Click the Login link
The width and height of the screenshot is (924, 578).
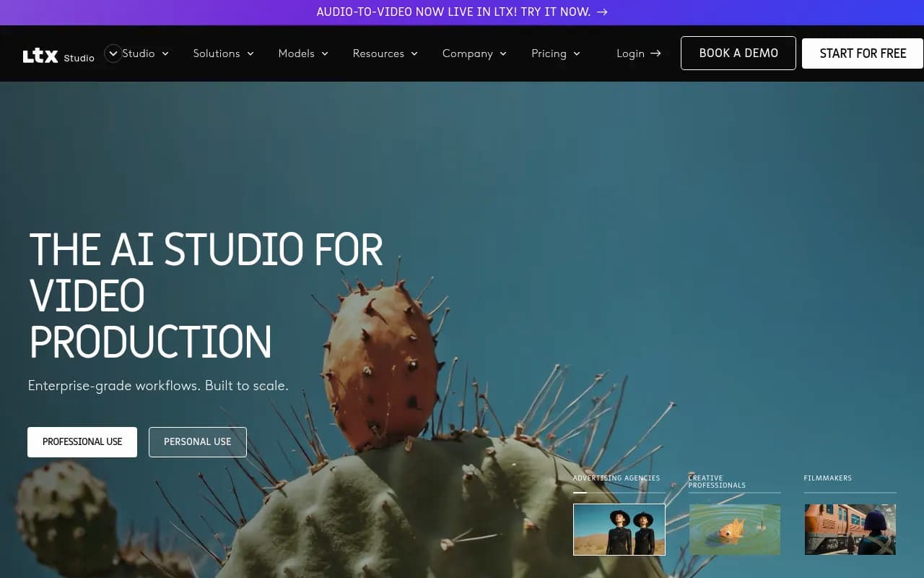coord(630,53)
